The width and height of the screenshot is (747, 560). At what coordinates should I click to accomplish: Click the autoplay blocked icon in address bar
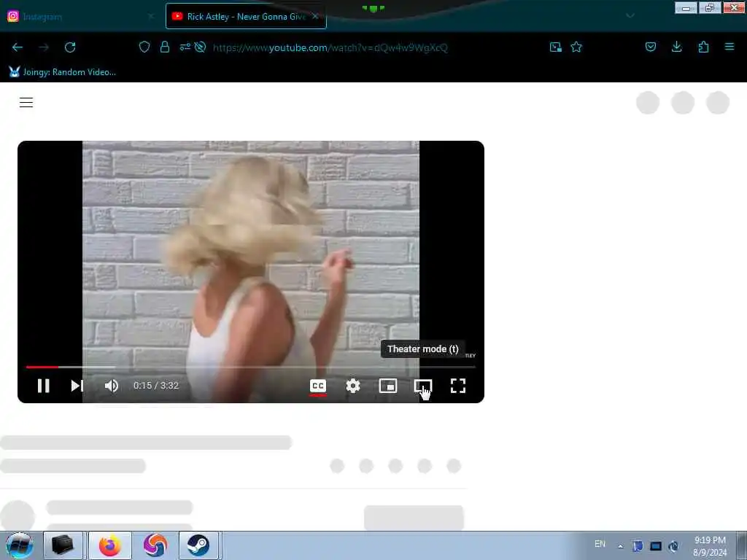[x=200, y=47]
